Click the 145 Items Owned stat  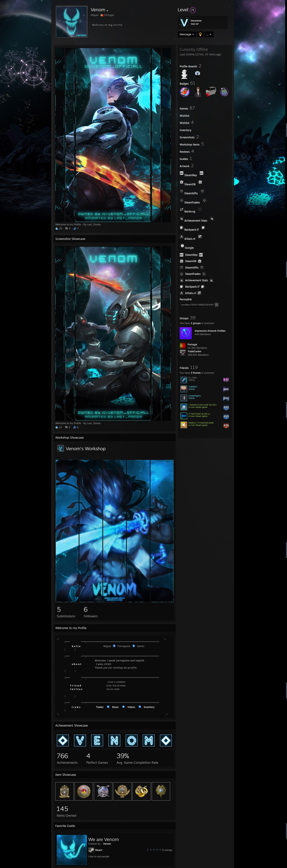(66, 812)
